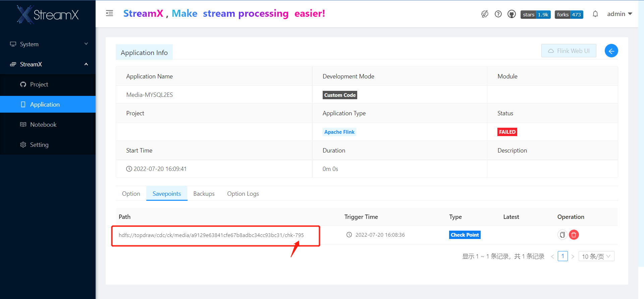Click the Flink Web UI button
The height and width of the screenshot is (299, 644).
pyautogui.click(x=569, y=51)
